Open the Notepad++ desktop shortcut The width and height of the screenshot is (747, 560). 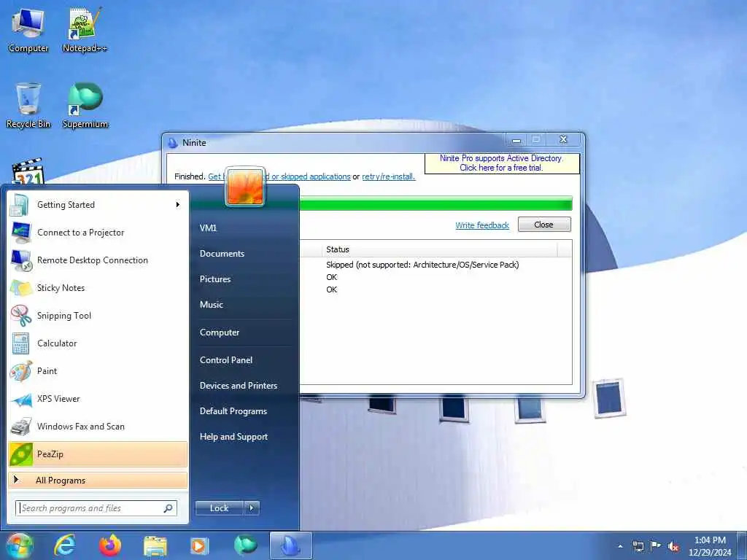85,31
